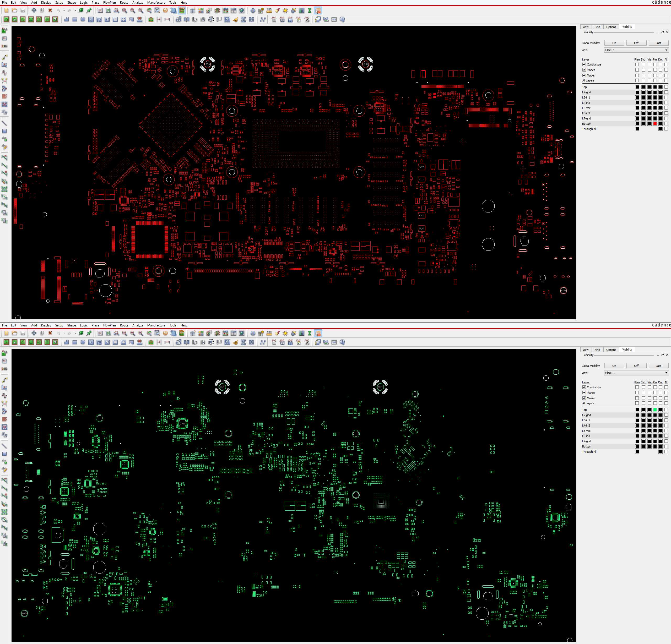
Task: Click the red X delete icon in upper toolbar
Action: [x=50, y=10]
